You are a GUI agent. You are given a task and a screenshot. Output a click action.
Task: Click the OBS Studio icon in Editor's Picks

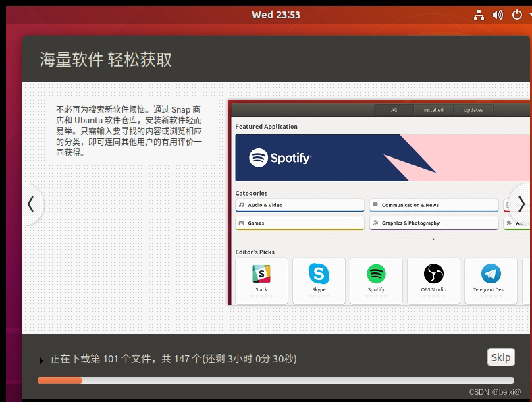pos(433,274)
